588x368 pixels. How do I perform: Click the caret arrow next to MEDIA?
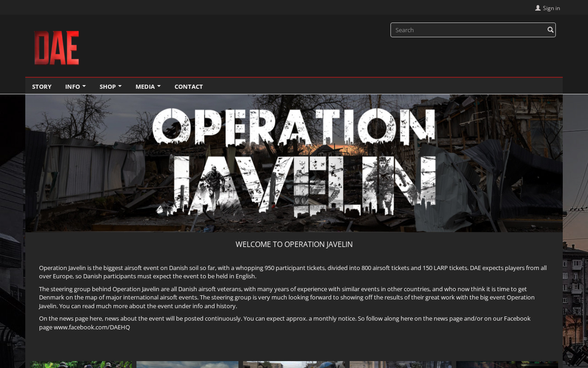pos(159,86)
